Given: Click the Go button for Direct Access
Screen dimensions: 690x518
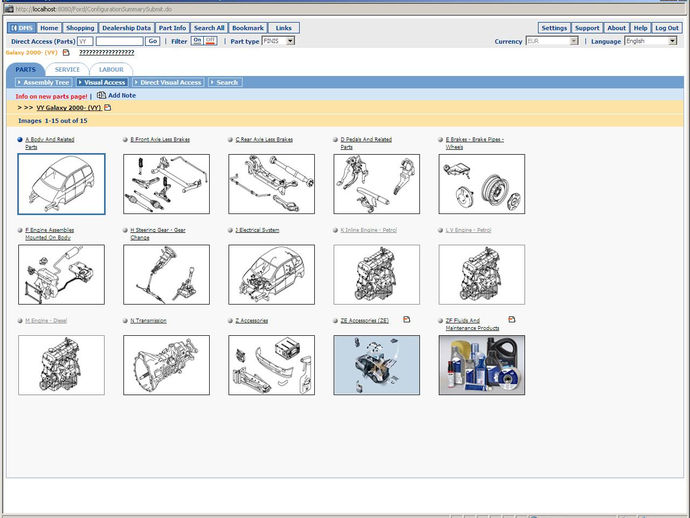Looking at the screenshot, I should click(x=153, y=41).
